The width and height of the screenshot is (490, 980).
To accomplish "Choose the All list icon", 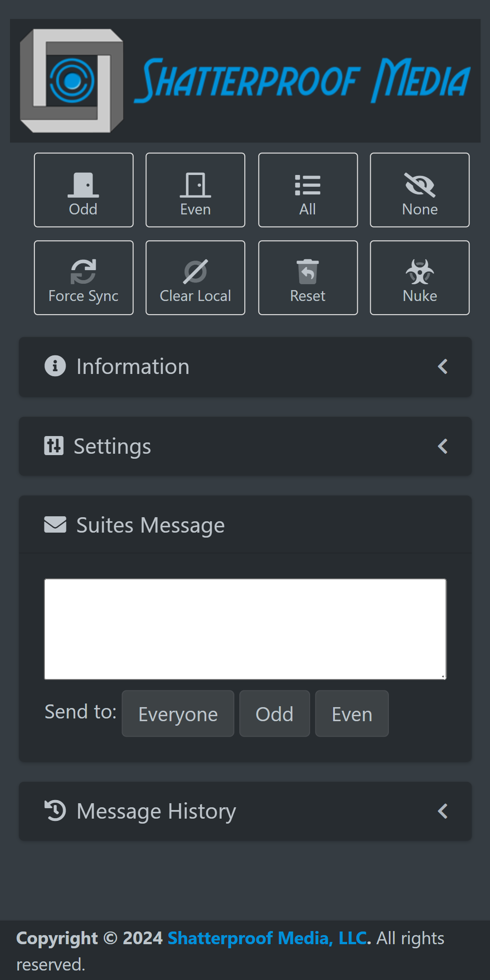I will tap(308, 190).
